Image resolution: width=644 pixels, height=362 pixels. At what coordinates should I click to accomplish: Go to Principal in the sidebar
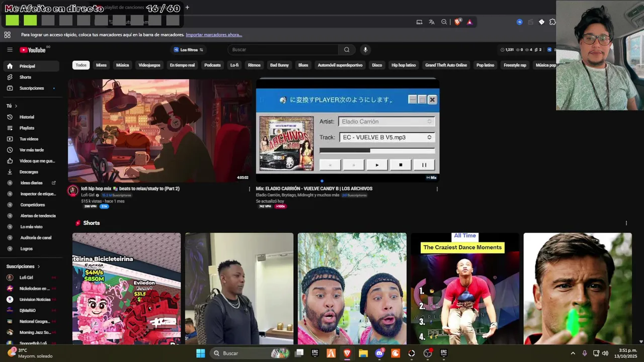click(x=31, y=66)
